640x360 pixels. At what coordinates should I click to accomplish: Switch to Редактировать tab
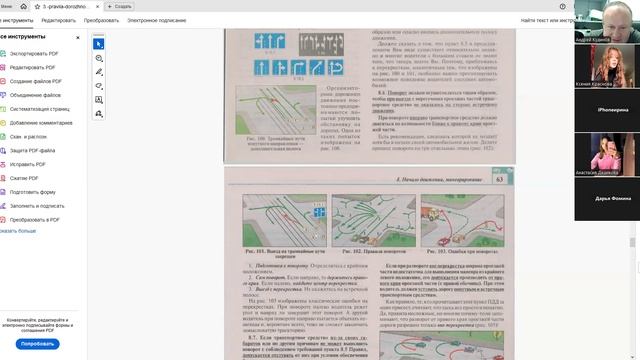click(x=58, y=20)
